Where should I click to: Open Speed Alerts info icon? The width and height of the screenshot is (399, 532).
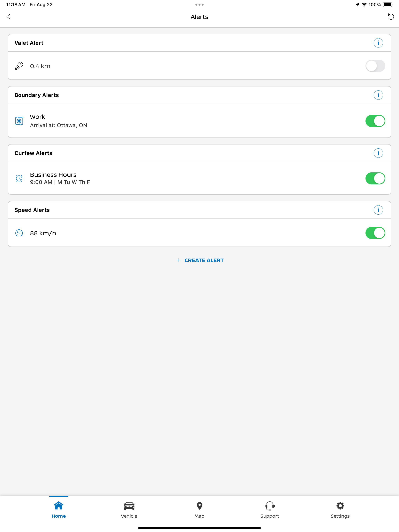point(378,210)
